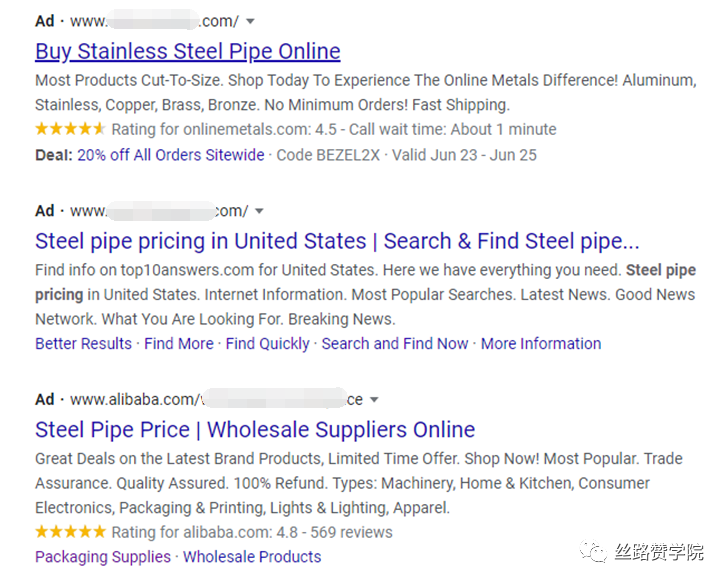
Task: Open Steel pipe pricing in United States ad
Action: point(337,241)
